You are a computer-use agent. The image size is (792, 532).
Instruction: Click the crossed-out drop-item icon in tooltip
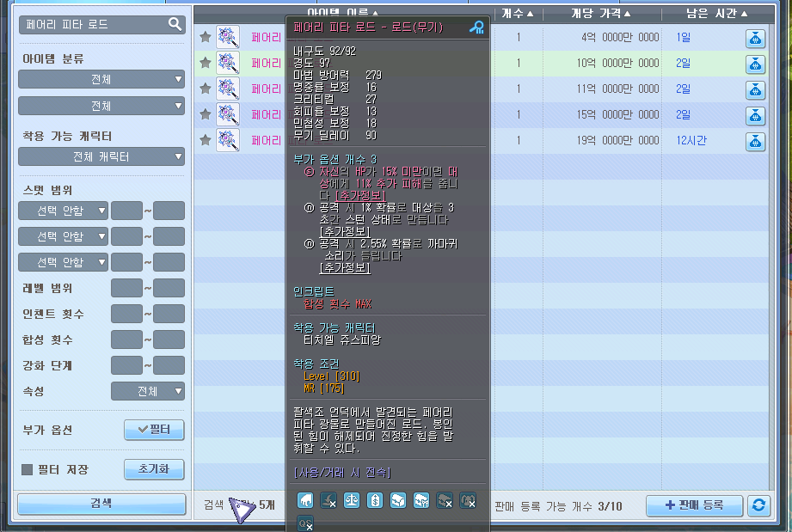point(328,500)
